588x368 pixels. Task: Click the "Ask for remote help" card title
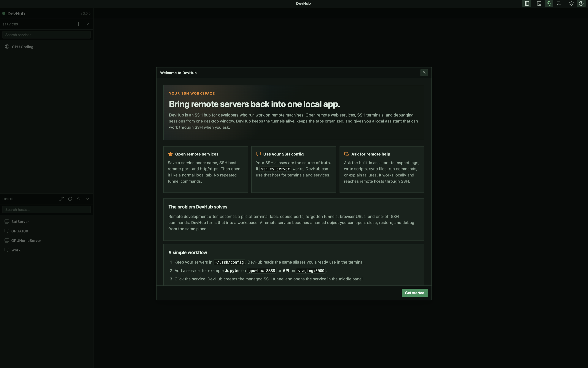click(371, 154)
